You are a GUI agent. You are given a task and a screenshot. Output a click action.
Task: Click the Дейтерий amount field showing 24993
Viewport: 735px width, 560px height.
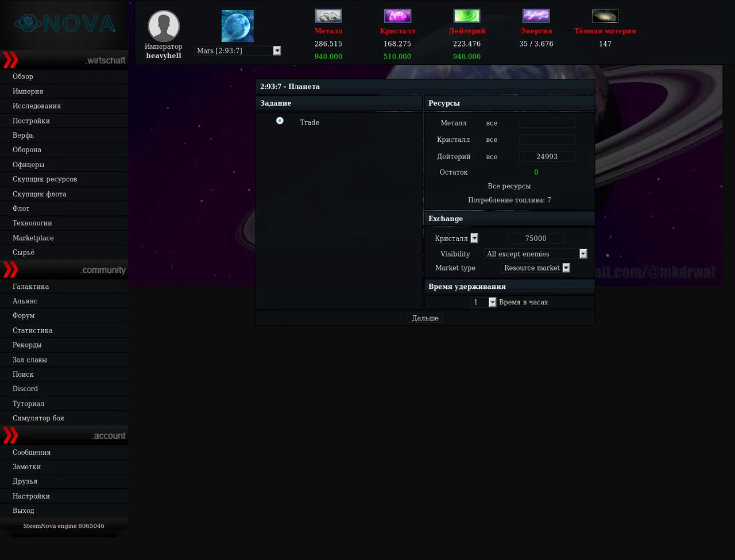(547, 156)
